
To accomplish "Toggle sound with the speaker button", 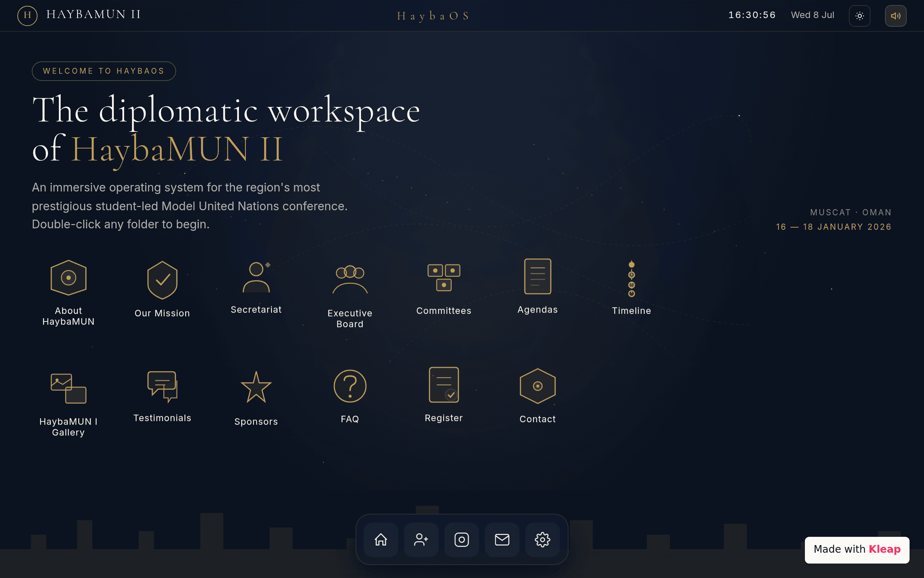I will (x=896, y=16).
